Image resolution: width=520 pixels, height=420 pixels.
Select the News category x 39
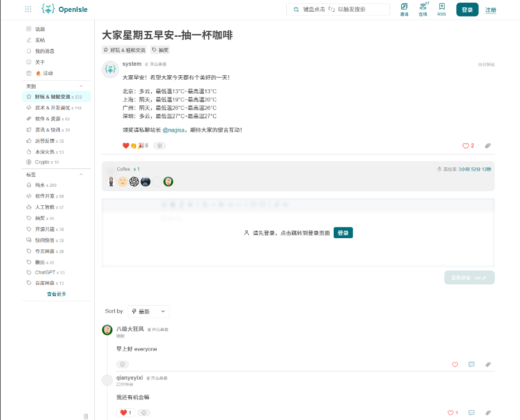click(x=56, y=130)
